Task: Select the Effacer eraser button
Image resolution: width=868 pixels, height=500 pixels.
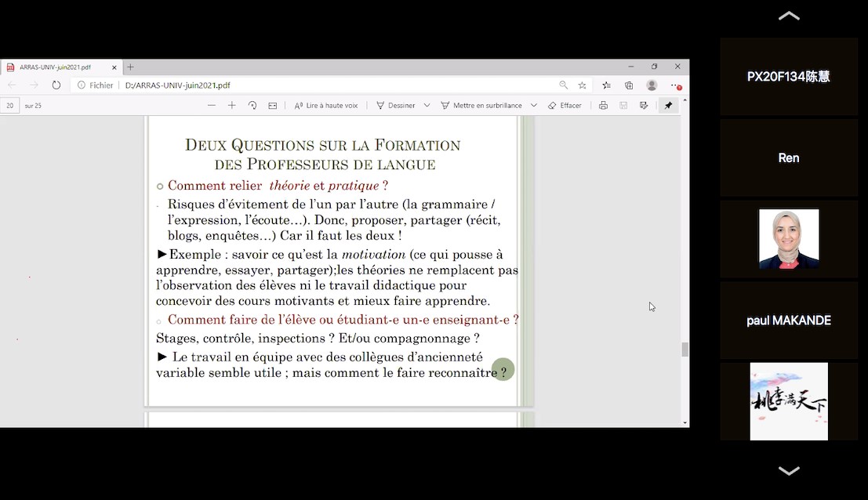Action: point(565,105)
